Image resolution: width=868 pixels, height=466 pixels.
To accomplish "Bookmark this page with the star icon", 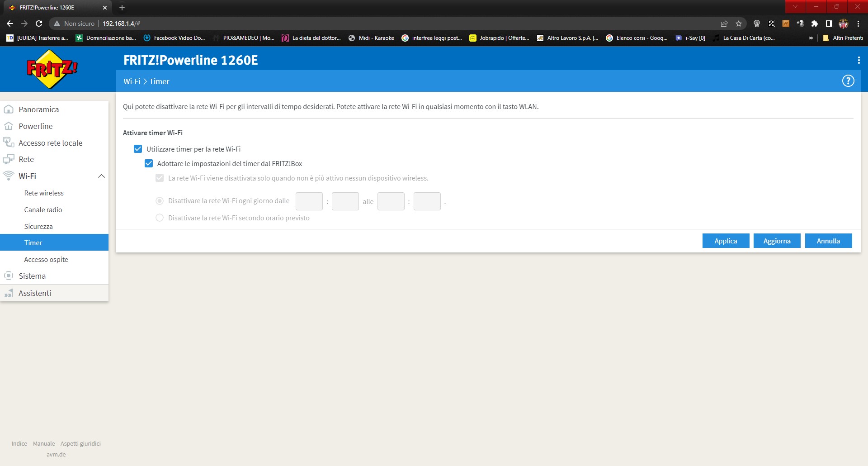I will 739,24.
